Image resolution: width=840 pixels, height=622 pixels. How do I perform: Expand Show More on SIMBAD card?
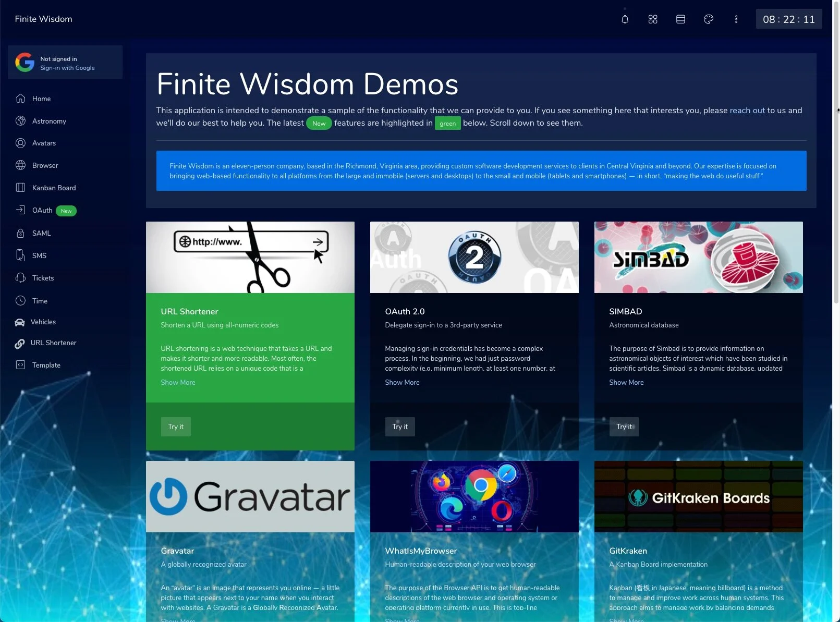pyautogui.click(x=626, y=383)
